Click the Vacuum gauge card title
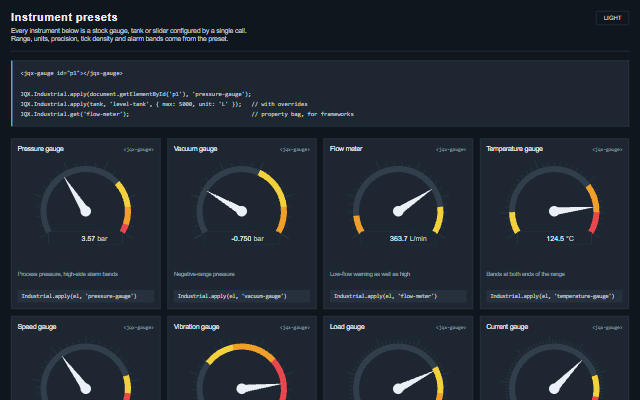 [x=196, y=149]
